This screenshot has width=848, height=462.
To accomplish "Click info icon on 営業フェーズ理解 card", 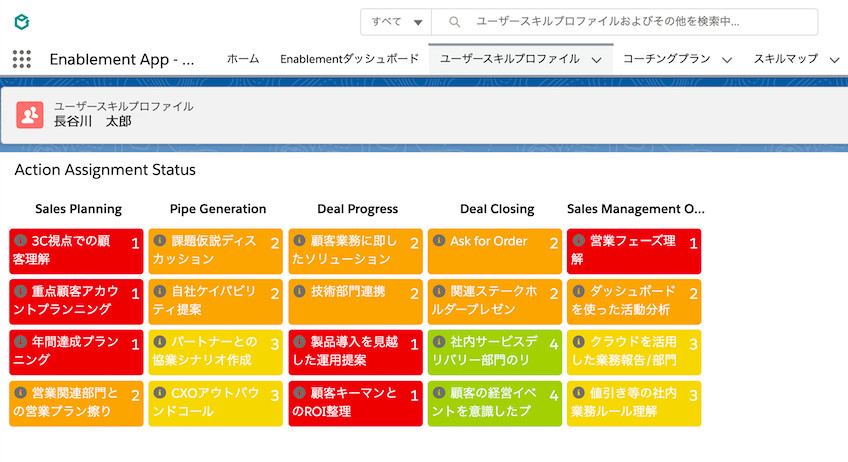I will [x=578, y=241].
